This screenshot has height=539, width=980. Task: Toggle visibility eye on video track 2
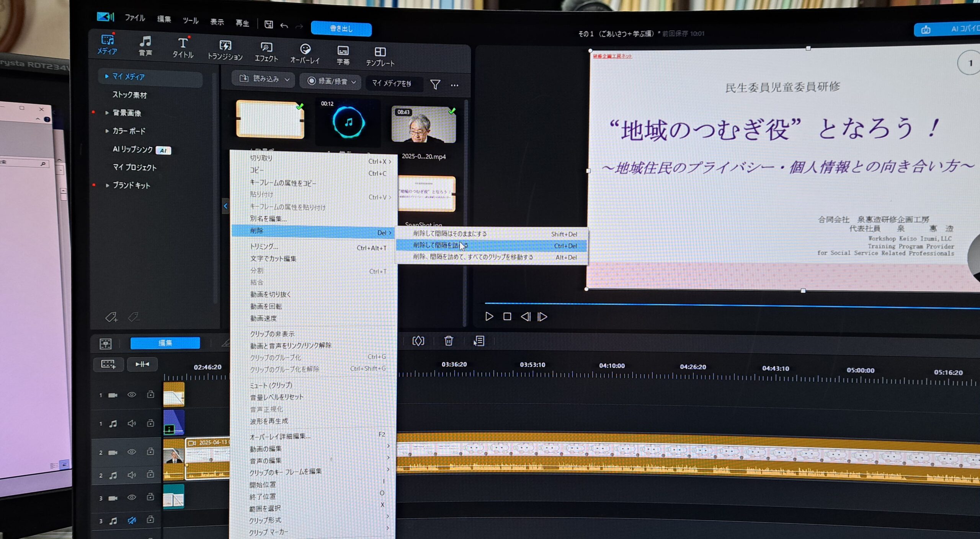pos(131,452)
